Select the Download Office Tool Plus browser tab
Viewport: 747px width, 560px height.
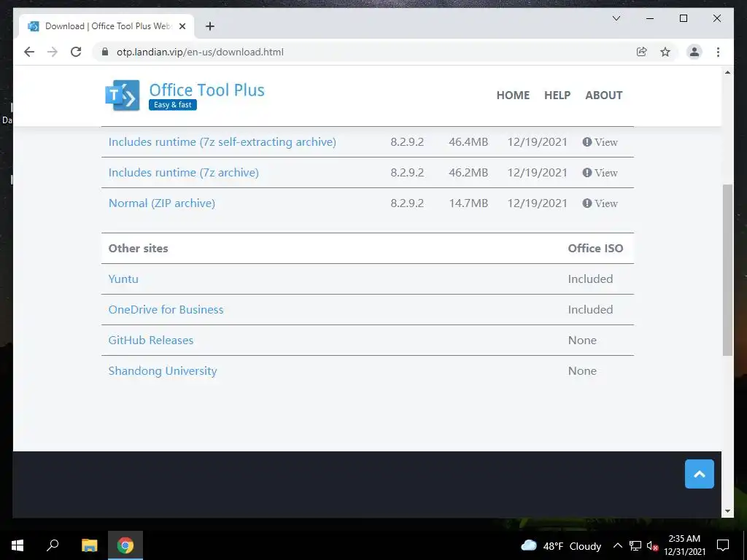coord(107,26)
